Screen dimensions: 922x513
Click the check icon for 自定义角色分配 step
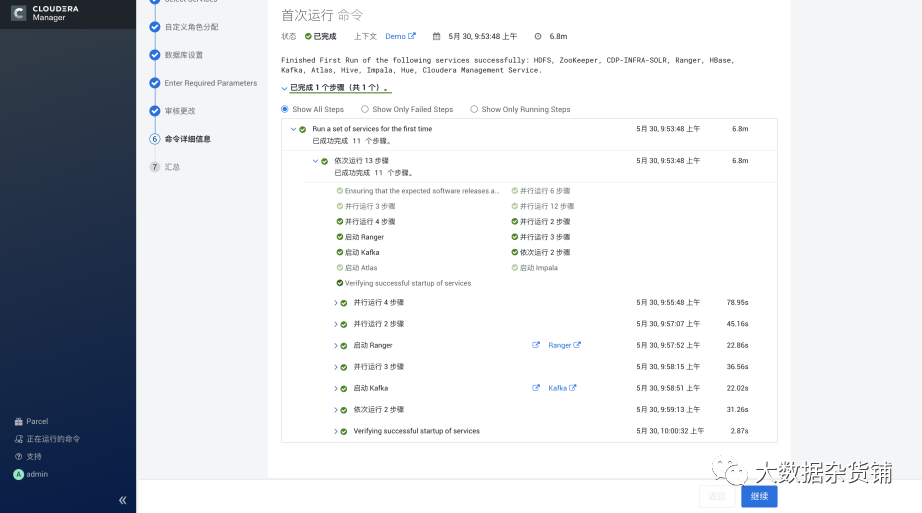point(155,27)
